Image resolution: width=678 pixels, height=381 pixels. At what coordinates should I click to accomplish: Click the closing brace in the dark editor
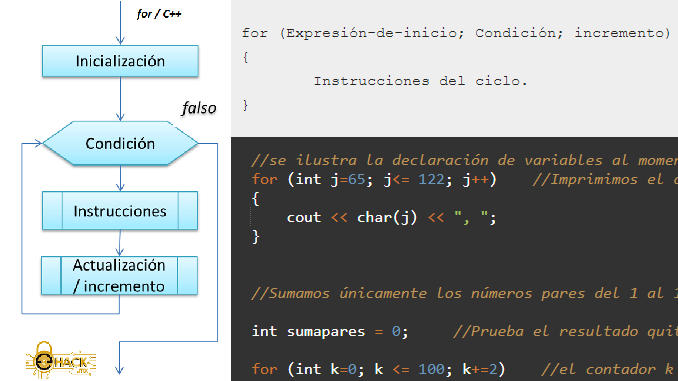(x=256, y=237)
